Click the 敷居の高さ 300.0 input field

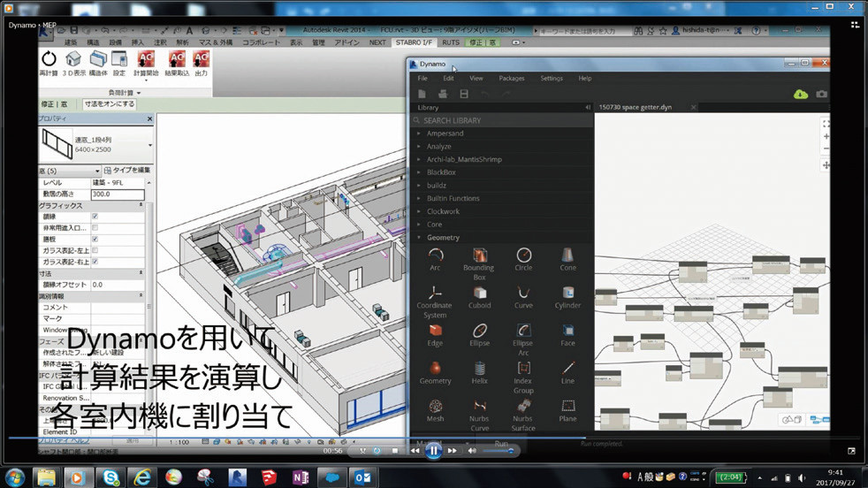118,194
